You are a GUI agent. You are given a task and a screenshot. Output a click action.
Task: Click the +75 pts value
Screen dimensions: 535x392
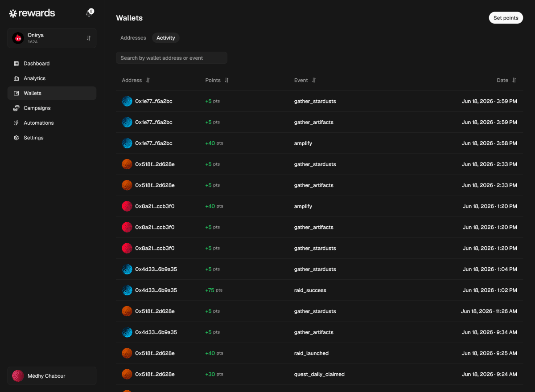pyautogui.click(x=214, y=290)
